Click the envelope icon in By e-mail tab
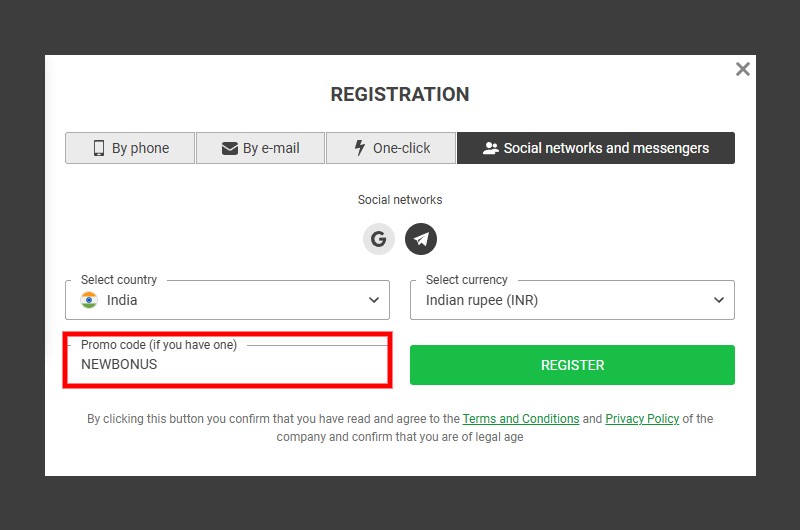 tap(230, 148)
